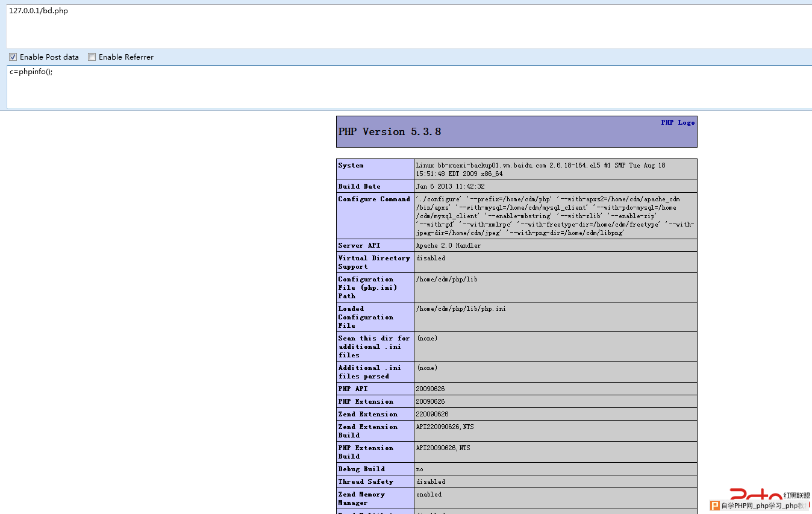
Task: Select the PHP Version 5.3.8 heading
Action: click(390, 131)
